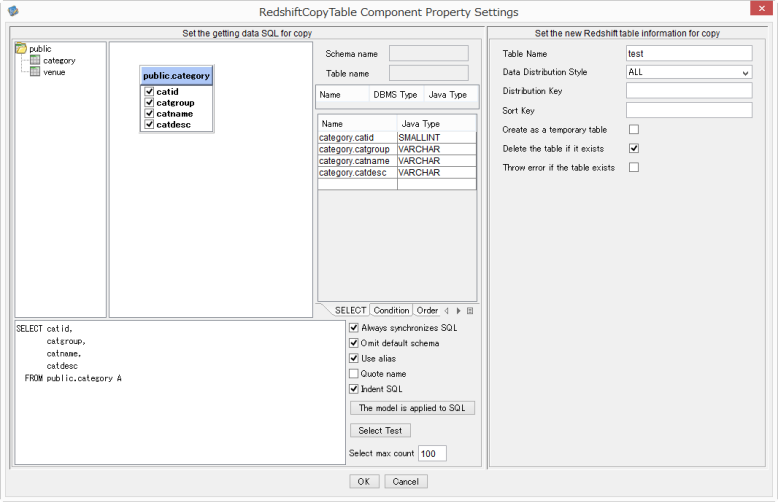Disable Delete the table if it exists
778x502 pixels.
(634, 148)
